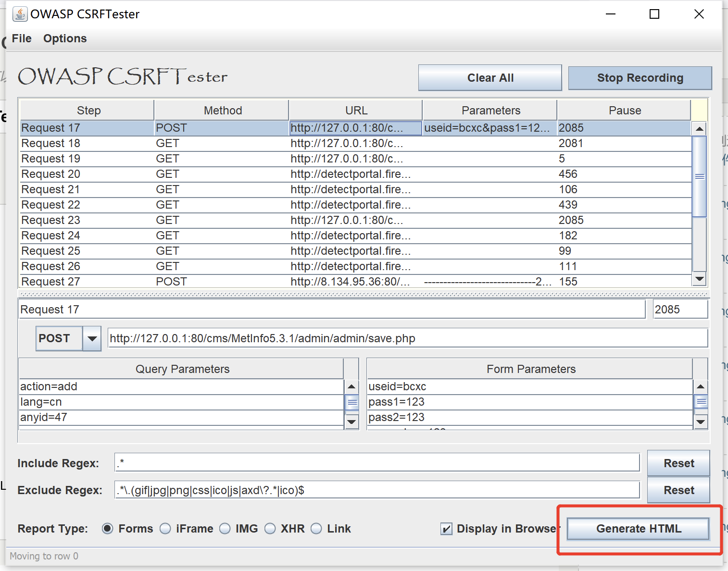Select the Request 20 row
Screen dimensions: 728x571
(x=356, y=174)
